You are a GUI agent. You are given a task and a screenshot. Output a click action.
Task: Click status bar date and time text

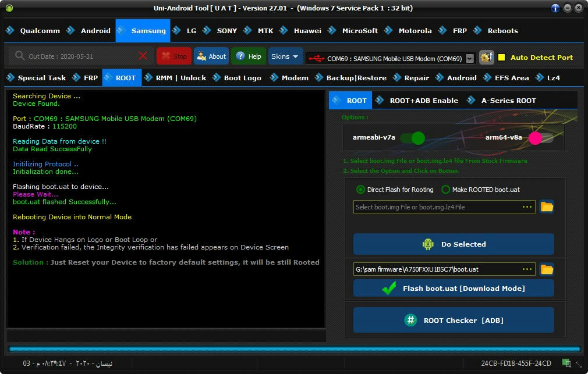point(68,363)
